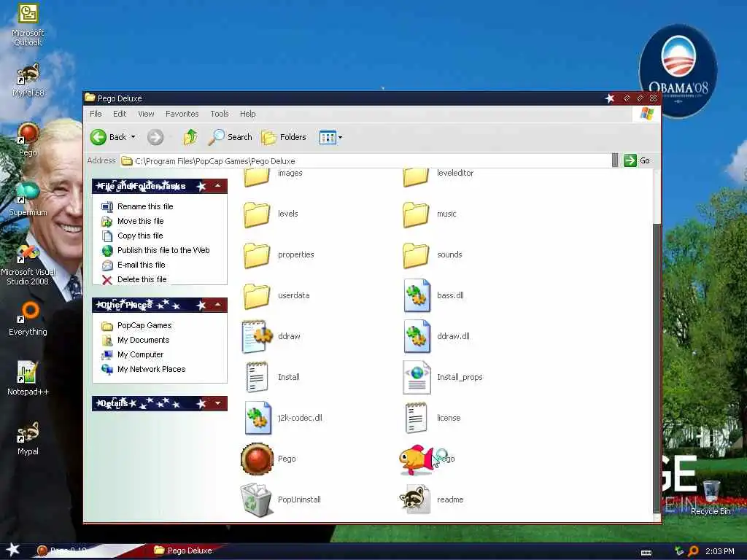This screenshot has width=747, height=560.
Task: Open the Search pane
Action: click(231, 137)
